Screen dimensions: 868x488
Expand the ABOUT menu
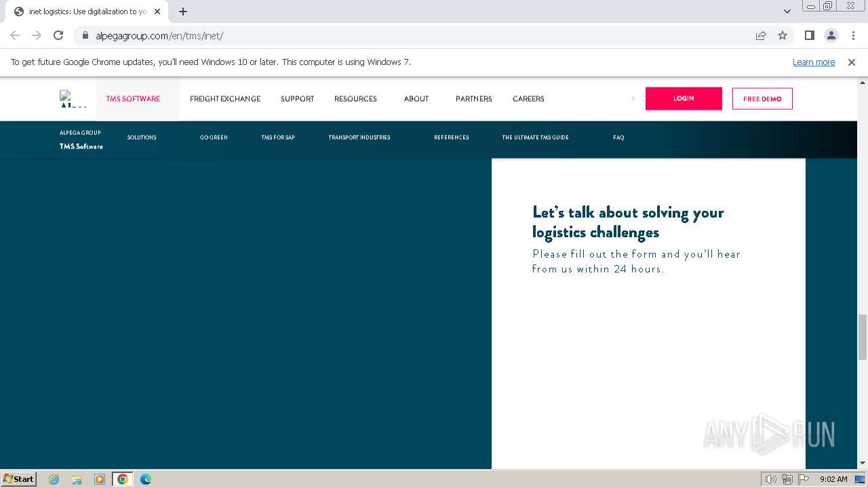pos(416,99)
